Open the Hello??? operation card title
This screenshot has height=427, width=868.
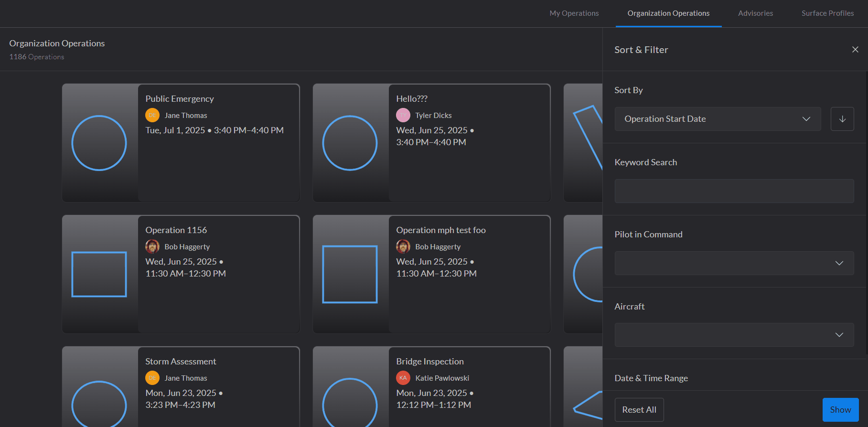click(x=412, y=99)
